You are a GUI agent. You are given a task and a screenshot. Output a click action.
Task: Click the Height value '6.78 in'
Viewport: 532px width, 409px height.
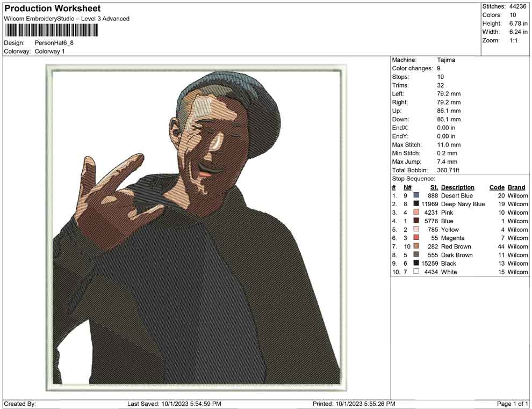[518, 24]
